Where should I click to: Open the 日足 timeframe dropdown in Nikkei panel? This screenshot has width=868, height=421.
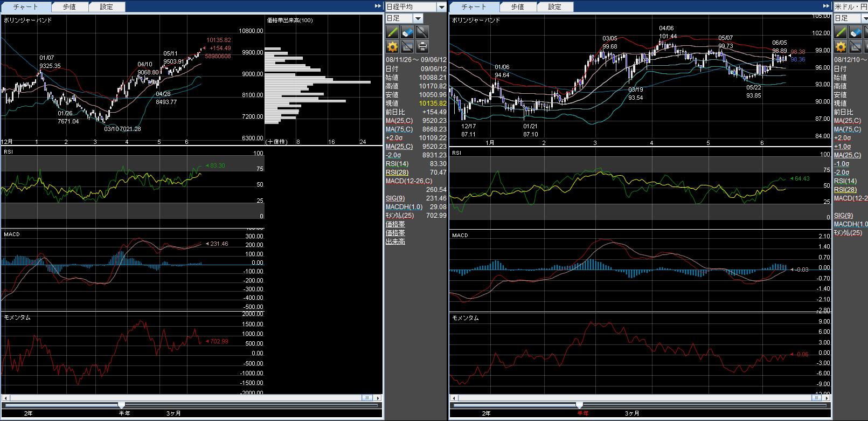click(418, 18)
